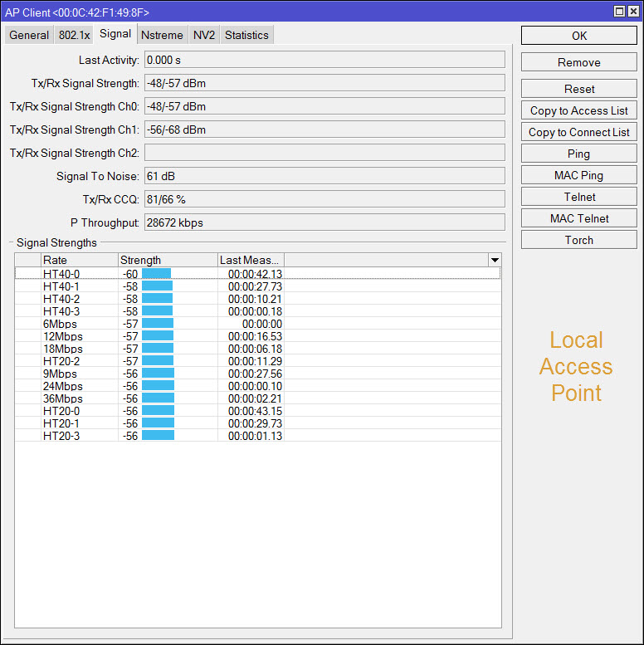
Task: Click the OK button
Action: pos(579,36)
